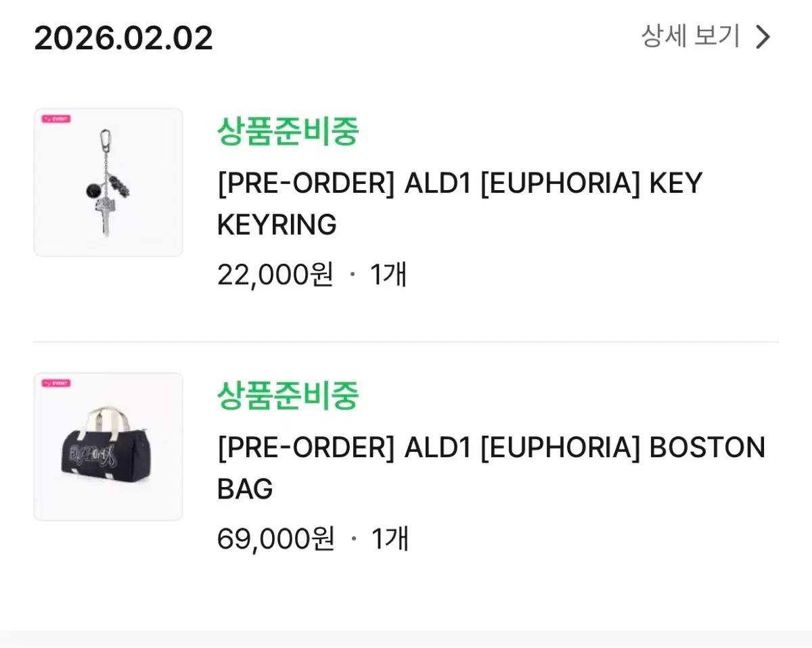Open the Boston bag product thumbnail

click(x=108, y=446)
